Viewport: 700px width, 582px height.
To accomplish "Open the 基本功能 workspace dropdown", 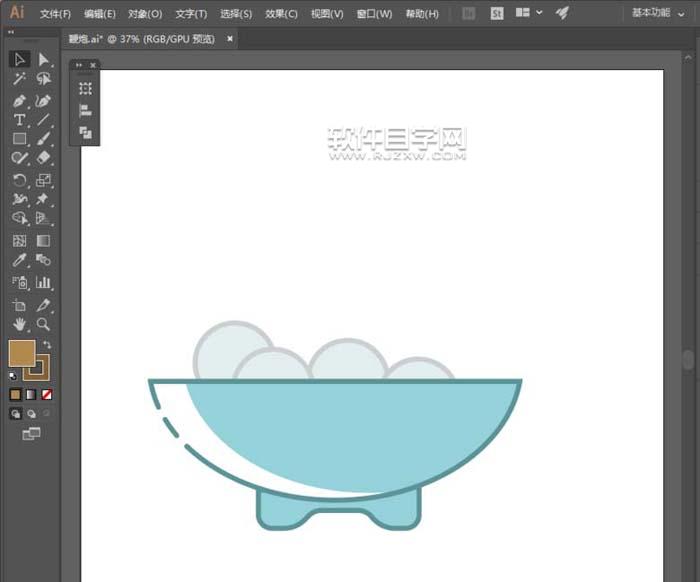I will tap(658, 13).
